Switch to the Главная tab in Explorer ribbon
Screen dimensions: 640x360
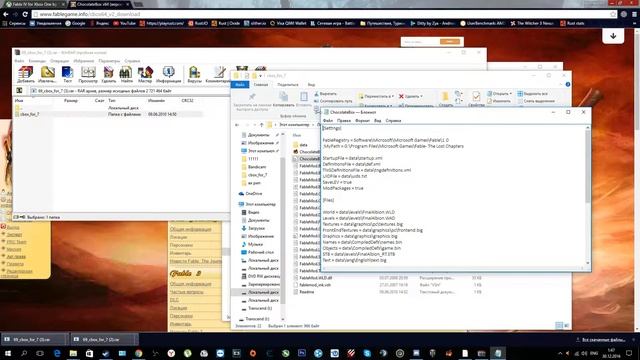(x=261, y=84)
